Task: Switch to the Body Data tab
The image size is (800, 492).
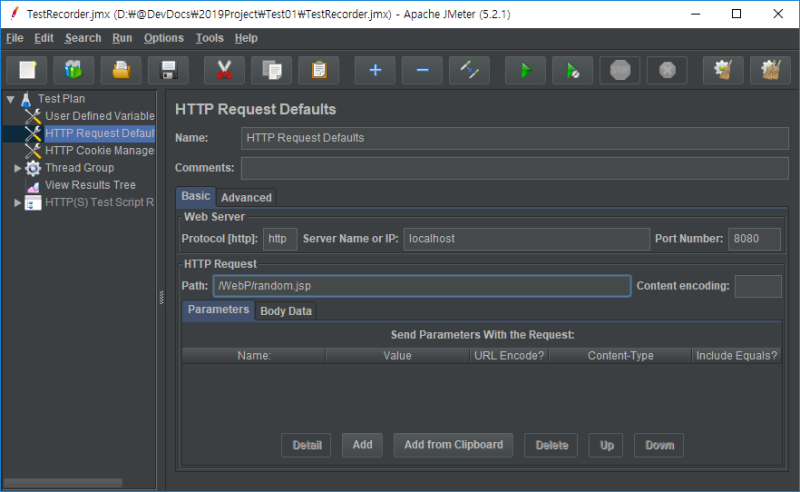Action: tap(286, 311)
